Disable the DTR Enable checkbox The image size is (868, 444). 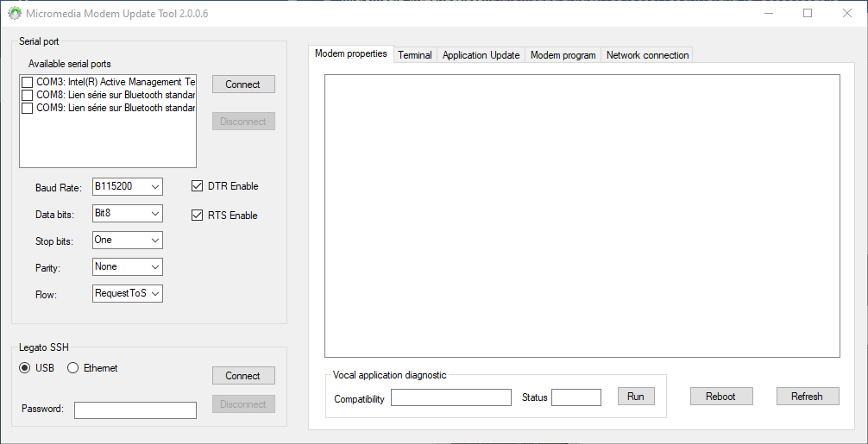coord(198,186)
